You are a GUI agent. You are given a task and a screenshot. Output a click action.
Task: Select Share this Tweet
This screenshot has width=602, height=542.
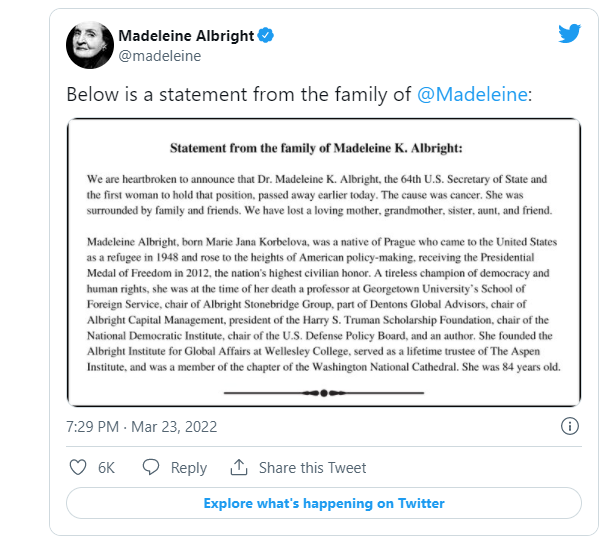coord(312,467)
